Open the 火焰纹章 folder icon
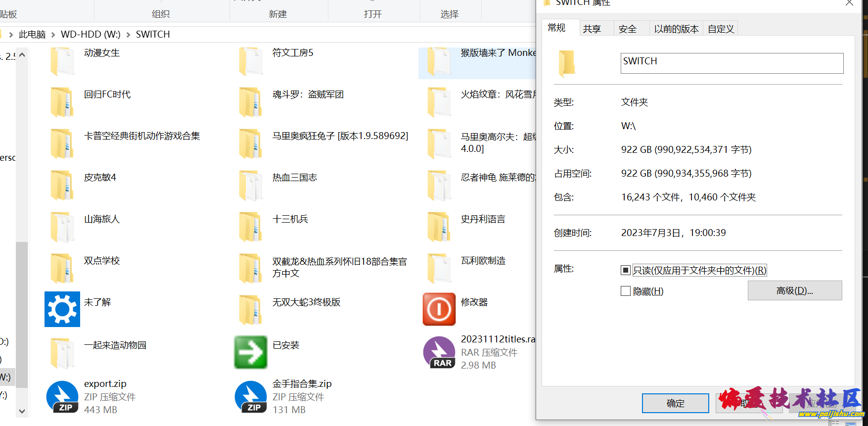 tap(439, 102)
